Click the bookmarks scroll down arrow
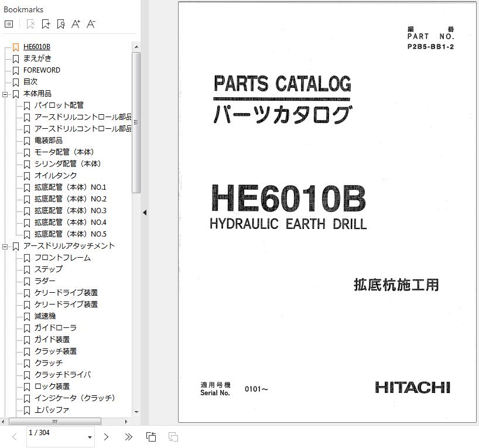This screenshot has height=448, width=479. 136,412
